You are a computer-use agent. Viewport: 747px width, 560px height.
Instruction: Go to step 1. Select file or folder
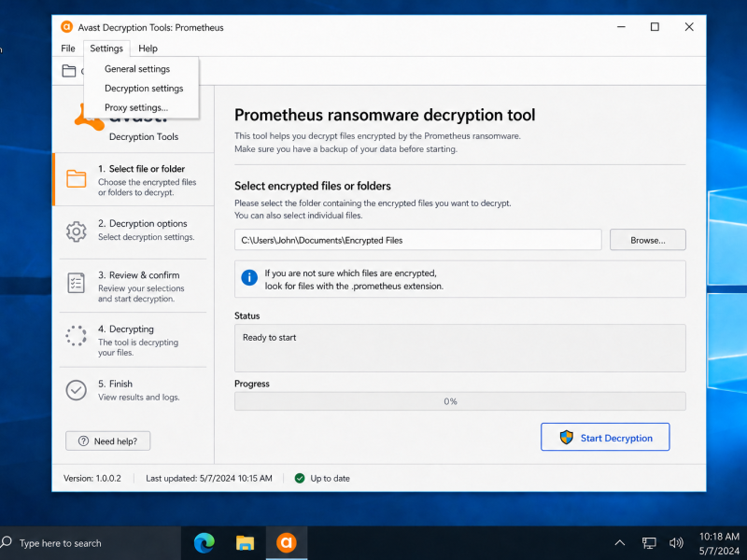tap(134, 179)
